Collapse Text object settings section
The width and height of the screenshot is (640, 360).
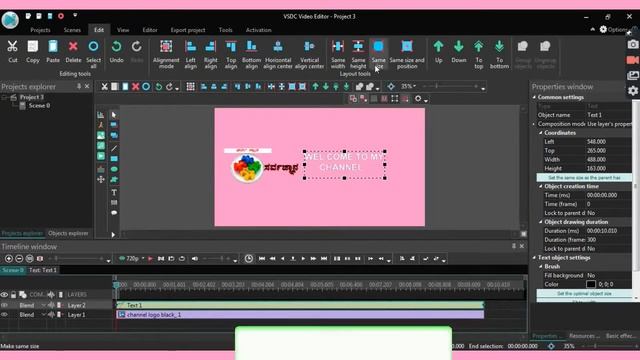coord(535,258)
